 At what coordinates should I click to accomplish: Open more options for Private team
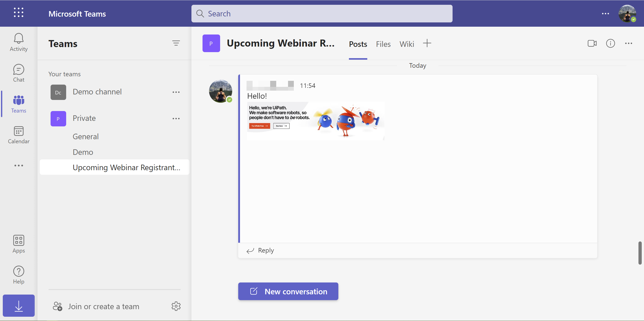(176, 119)
